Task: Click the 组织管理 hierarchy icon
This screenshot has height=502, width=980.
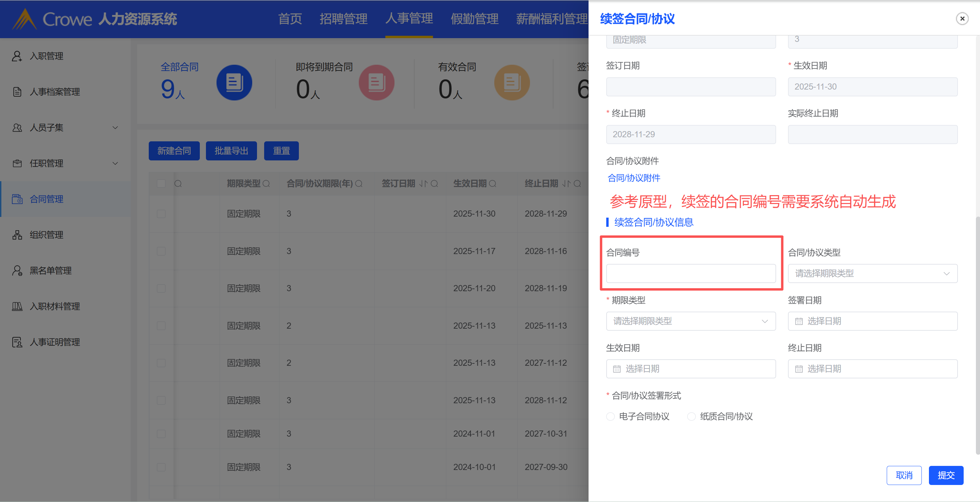Action: tap(17, 235)
